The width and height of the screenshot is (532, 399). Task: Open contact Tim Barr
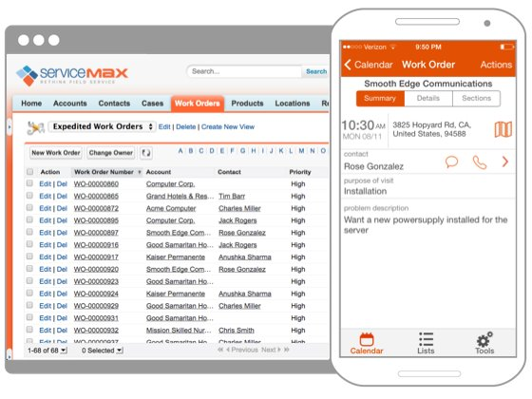point(232,196)
